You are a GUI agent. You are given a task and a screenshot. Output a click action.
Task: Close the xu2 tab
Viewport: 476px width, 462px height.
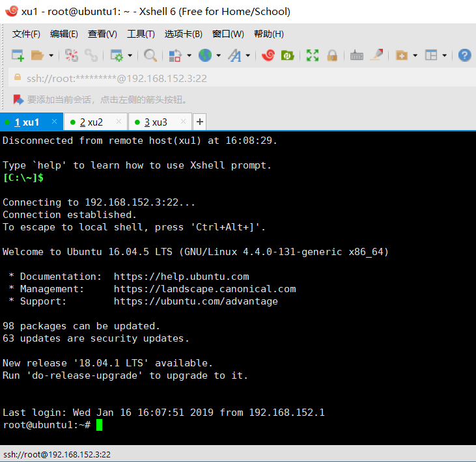pyautogui.click(x=119, y=122)
